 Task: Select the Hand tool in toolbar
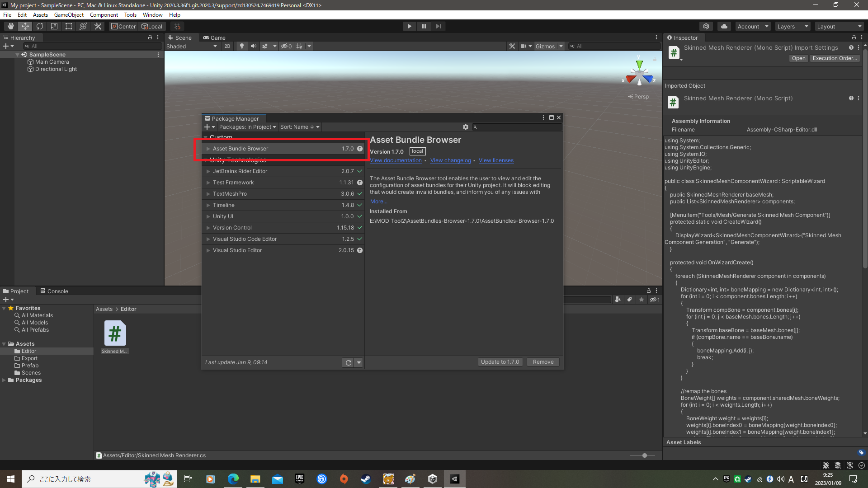coord(11,26)
